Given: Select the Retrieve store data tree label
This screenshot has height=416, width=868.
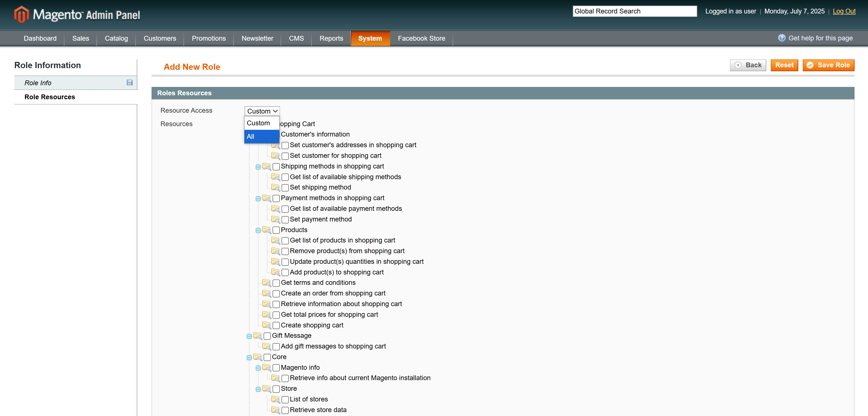Looking at the screenshot, I should pos(318,410).
